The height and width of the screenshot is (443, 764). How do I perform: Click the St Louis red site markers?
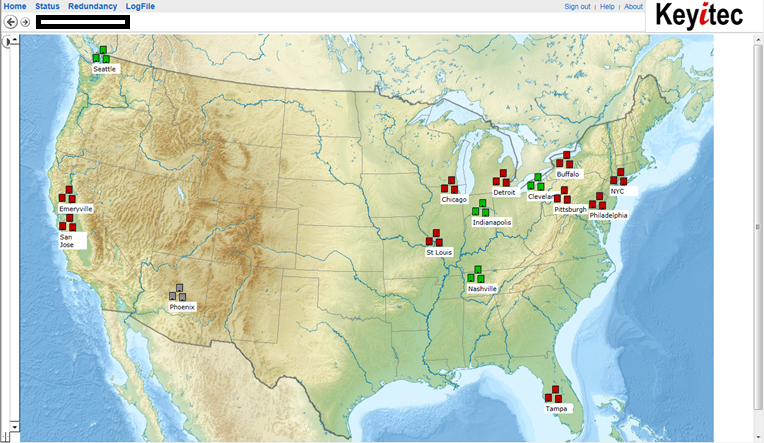point(434,238)
